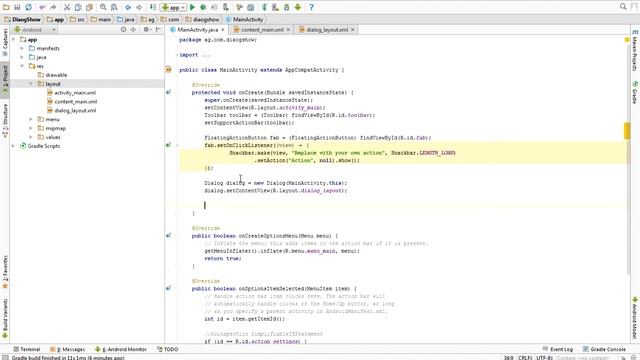
Task: Click the Make Project icon
Action: pos(153,7)
